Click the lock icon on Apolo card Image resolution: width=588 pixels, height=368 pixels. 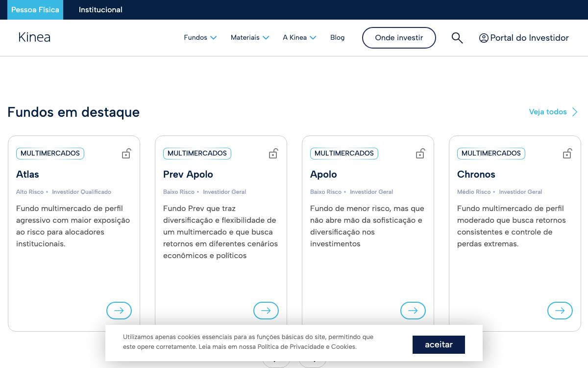[420, 154]
